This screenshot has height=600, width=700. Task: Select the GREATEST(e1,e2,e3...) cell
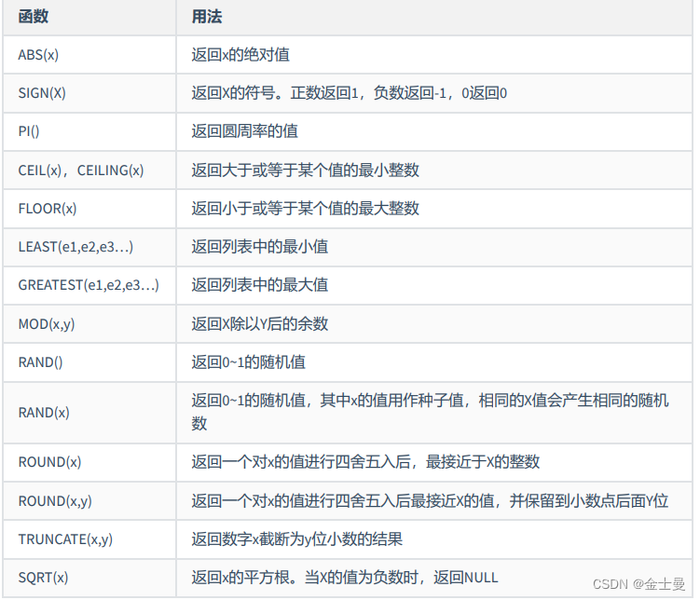coord(89,285)
